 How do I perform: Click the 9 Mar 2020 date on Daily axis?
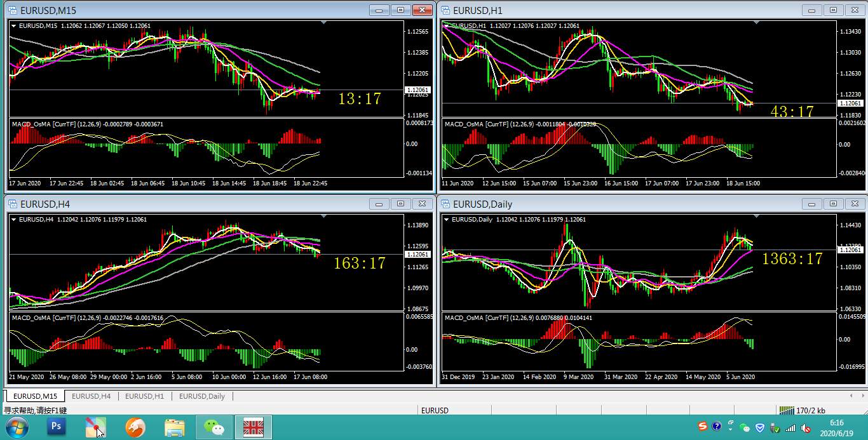click(578, 377)
